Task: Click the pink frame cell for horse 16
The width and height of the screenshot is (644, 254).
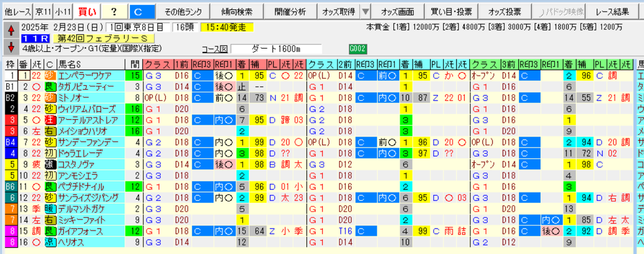Action: click(x=11, y=242)
